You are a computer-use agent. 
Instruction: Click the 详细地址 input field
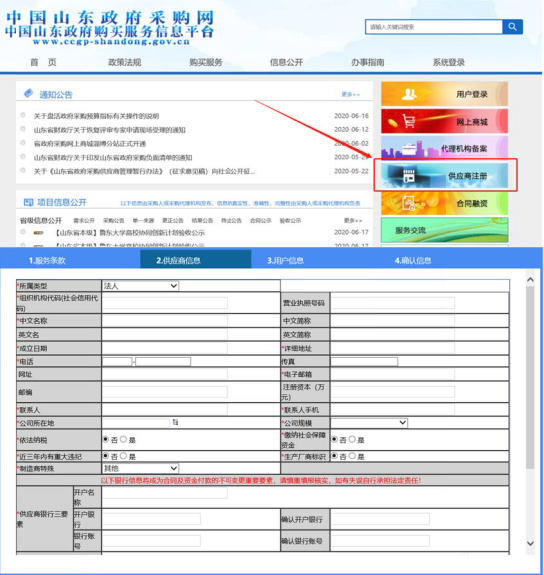pos(393,348)
